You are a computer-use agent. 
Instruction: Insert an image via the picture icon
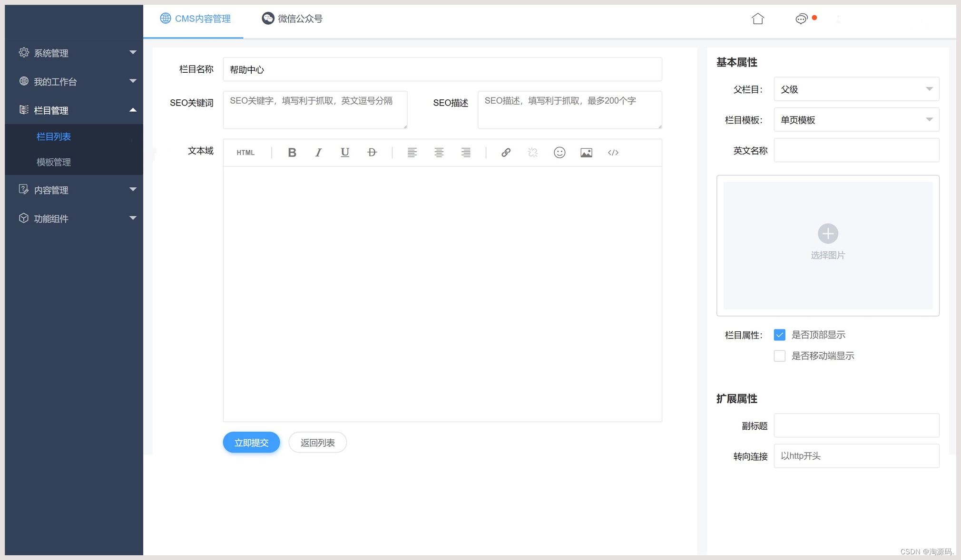point(586,153)
